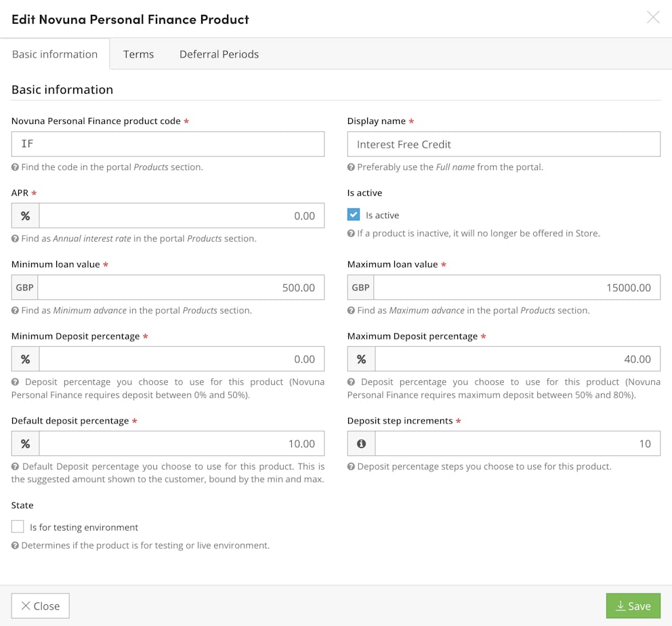The image size is (672, 626).
Task: Open the Basic information tab
Action: click(x=55, y=54)
